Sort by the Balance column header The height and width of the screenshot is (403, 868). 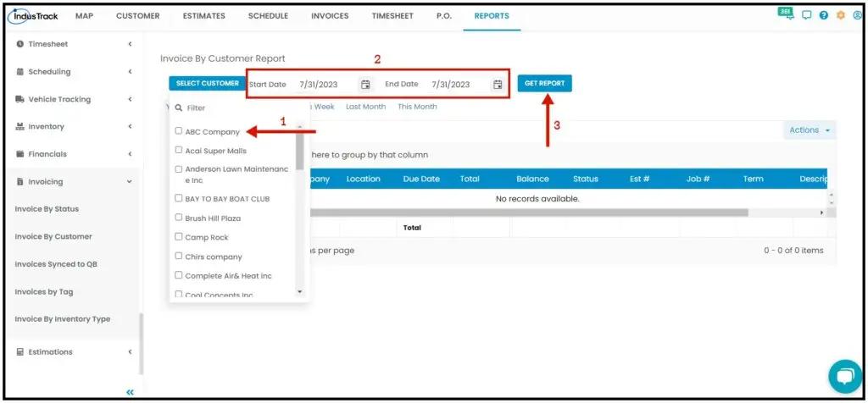(532, 179)
